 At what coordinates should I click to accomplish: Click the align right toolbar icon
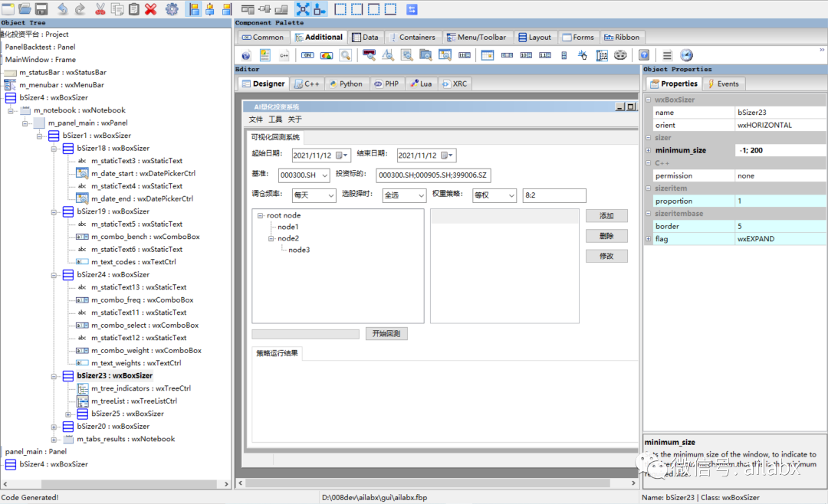pos(226,8)
